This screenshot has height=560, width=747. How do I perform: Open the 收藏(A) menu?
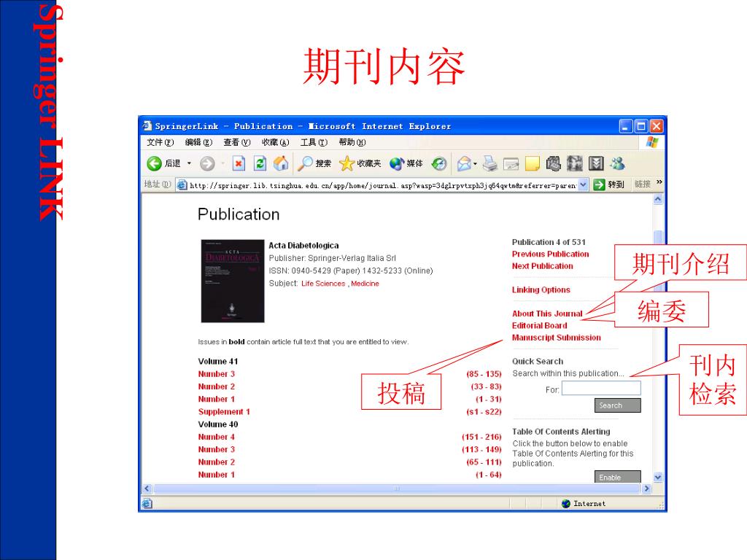pos(275,142)
